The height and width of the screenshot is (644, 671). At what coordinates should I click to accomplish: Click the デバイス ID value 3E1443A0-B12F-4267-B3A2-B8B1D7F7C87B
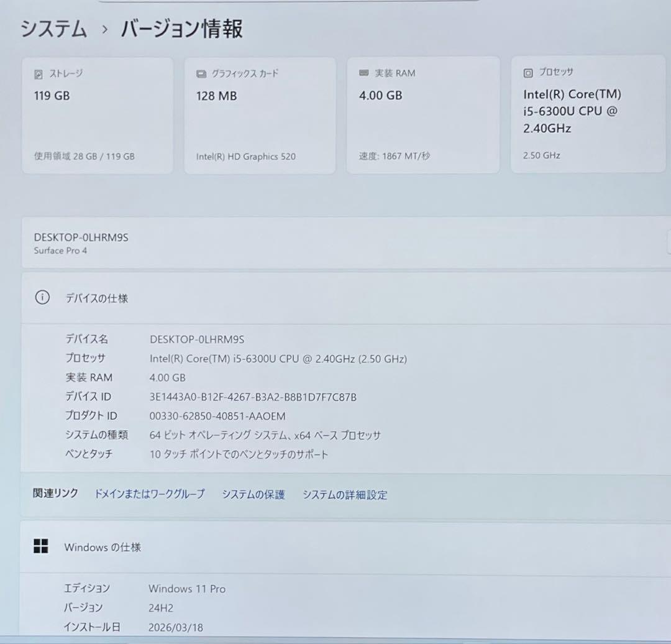click(x=253, y=397)
